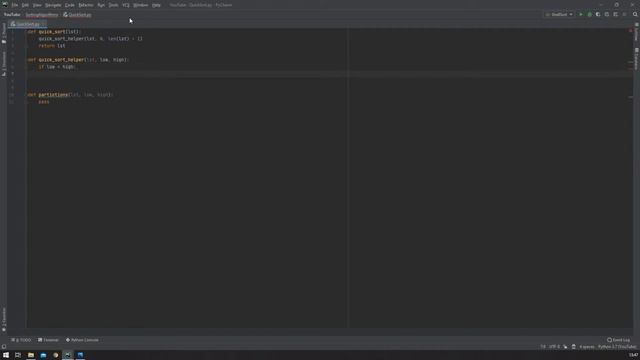This screenshot has height=360, width=640.
Task: Switch to PyCharm on the taskbar
Action: coord(68,355)
